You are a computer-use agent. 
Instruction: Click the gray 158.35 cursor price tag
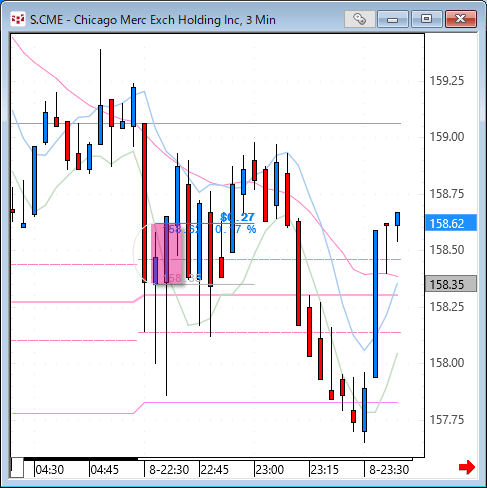tap(451, 284)
